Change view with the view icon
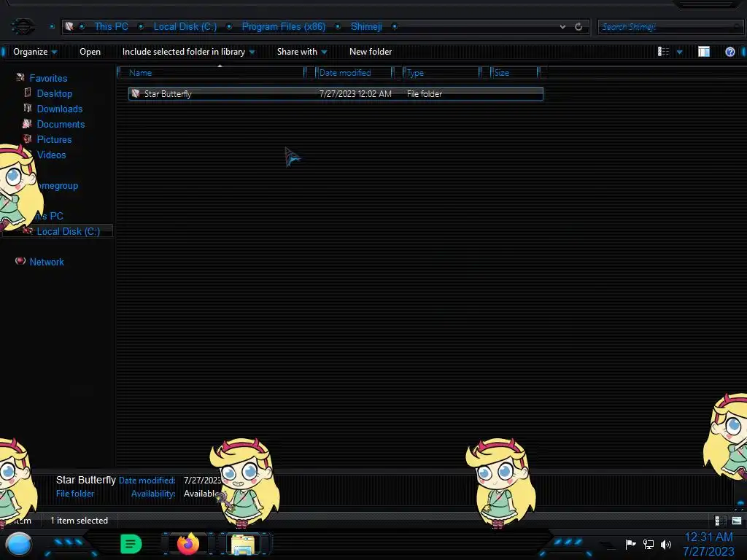747x560 pixels. click(663, 52)
